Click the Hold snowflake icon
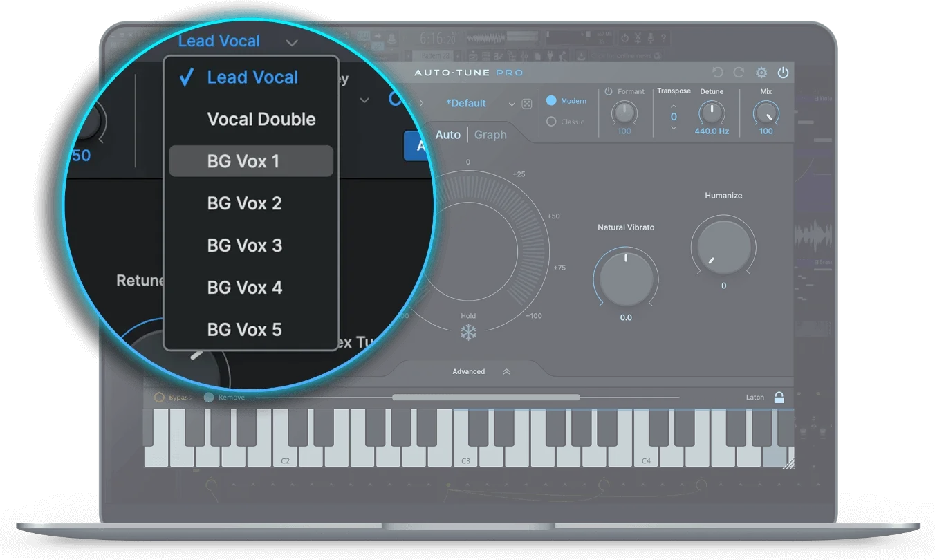 pyautogui.click(x=469, y=333)
